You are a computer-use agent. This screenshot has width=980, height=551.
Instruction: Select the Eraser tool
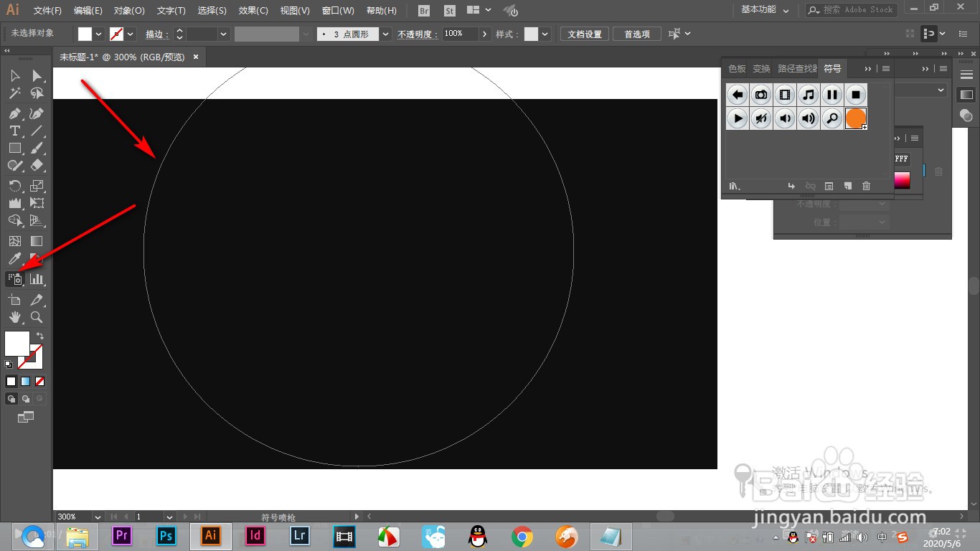click(x=37, y=165)
